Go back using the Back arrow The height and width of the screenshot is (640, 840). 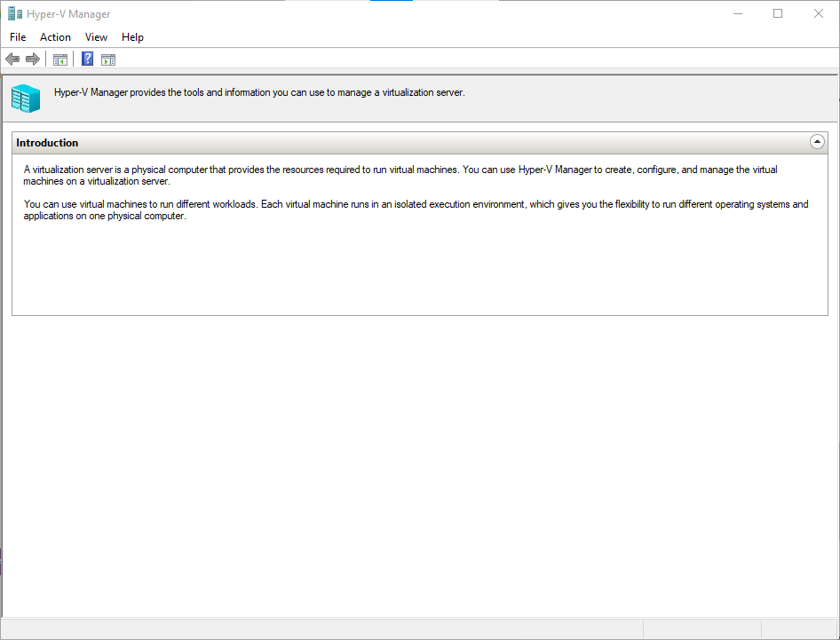(x=12, y=59)
